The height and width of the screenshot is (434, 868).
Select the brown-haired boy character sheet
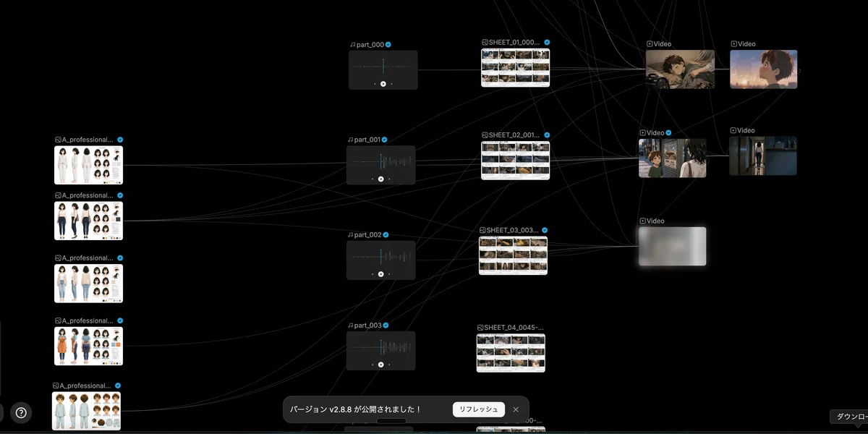click(x=87, y=412)
